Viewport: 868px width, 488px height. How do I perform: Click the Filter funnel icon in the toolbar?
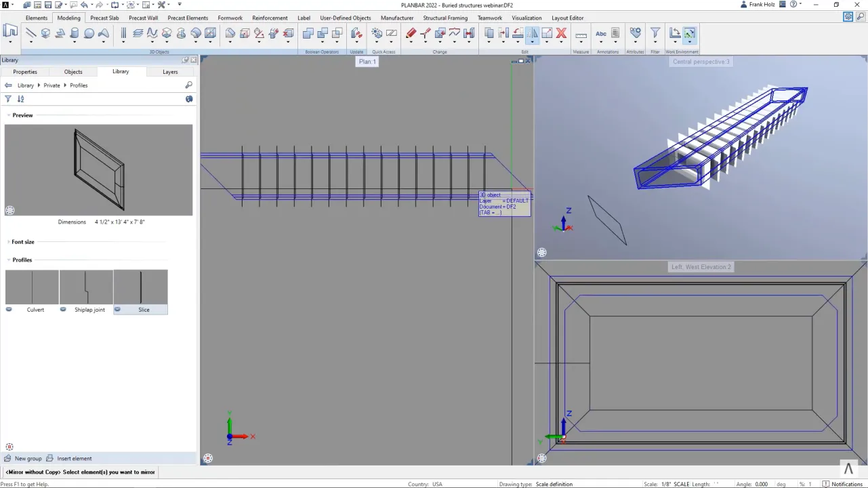655,33
